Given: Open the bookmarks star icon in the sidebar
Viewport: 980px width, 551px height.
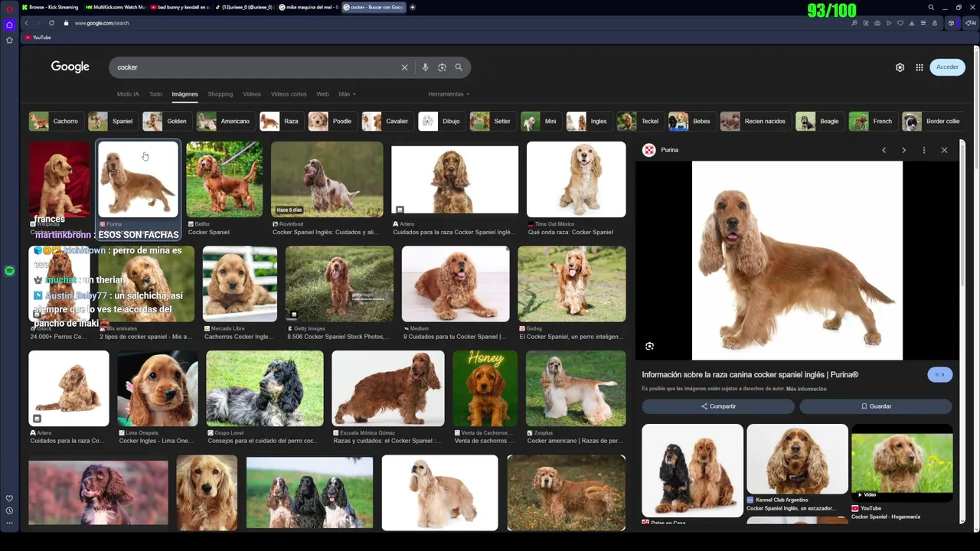Looking at the screenshot, I should click(9, 40).
